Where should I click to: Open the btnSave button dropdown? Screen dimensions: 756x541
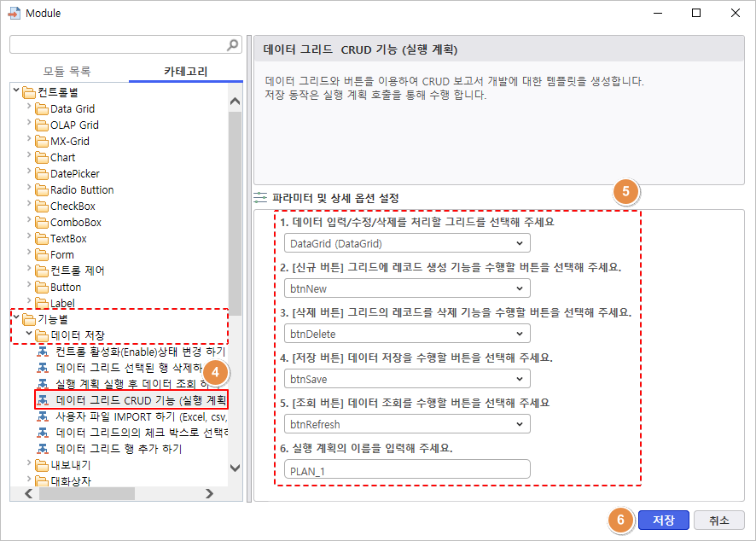pyautogui.click(x=407, y=379)
